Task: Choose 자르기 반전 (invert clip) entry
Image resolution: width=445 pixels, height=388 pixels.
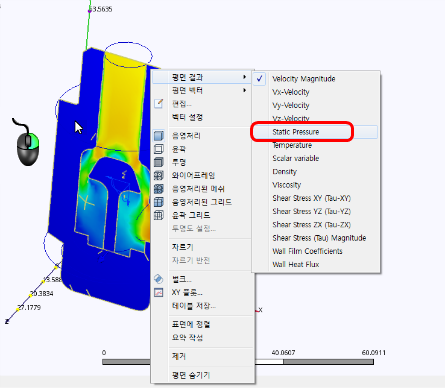Action: [191, 260]
